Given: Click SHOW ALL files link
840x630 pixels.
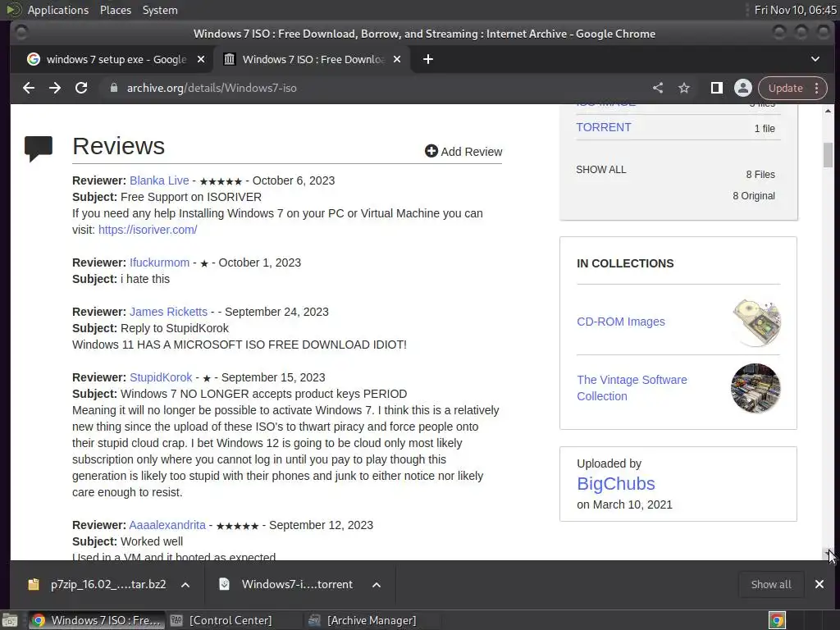Looking at the screenshot, I should (601, 170).
